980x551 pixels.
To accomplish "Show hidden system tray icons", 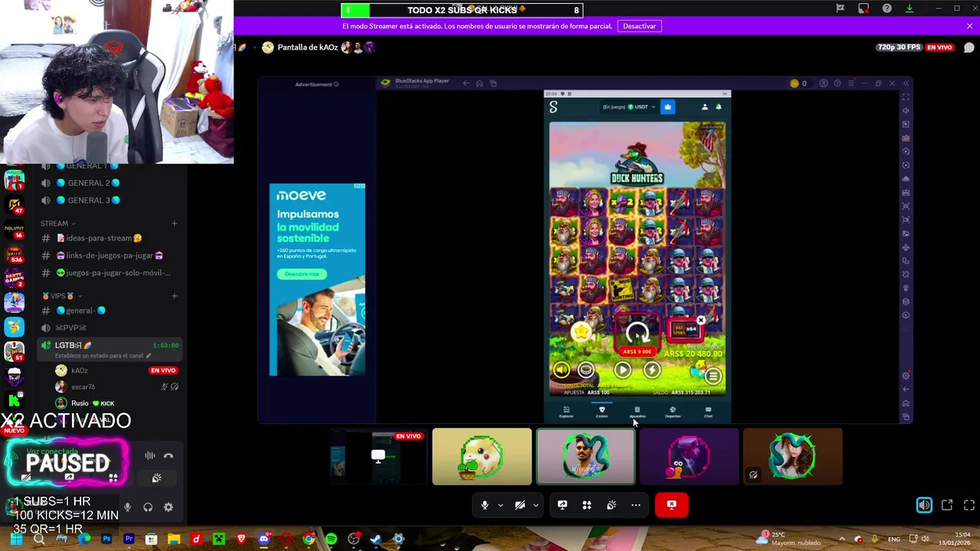I will coord(841,540).
